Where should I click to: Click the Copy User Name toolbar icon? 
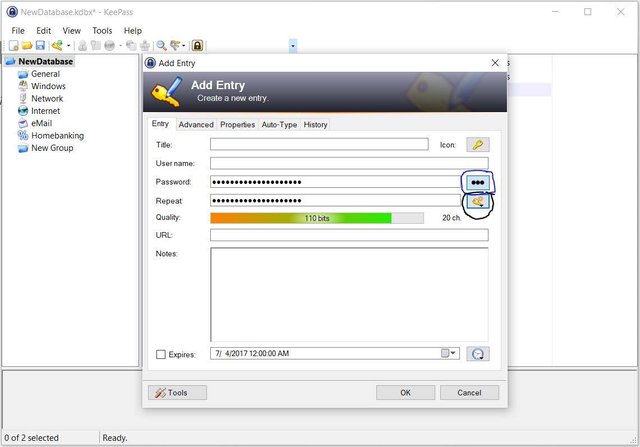[82, 45]
